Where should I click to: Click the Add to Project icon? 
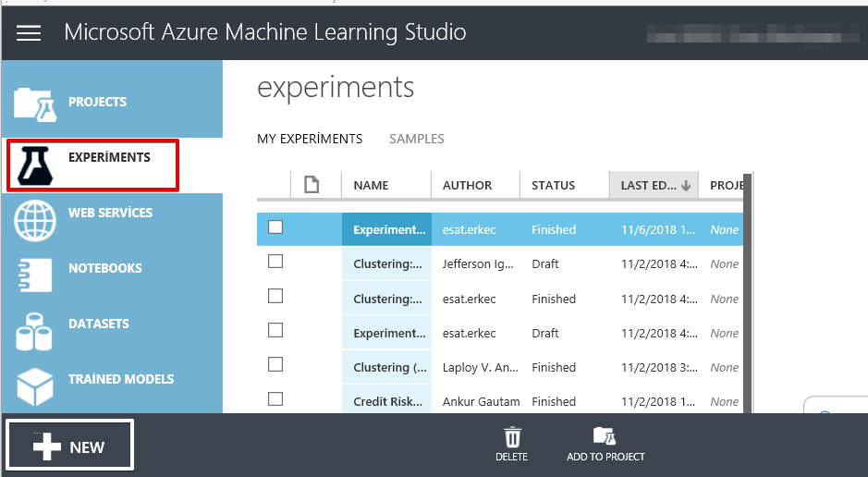[x=605, y=438]
